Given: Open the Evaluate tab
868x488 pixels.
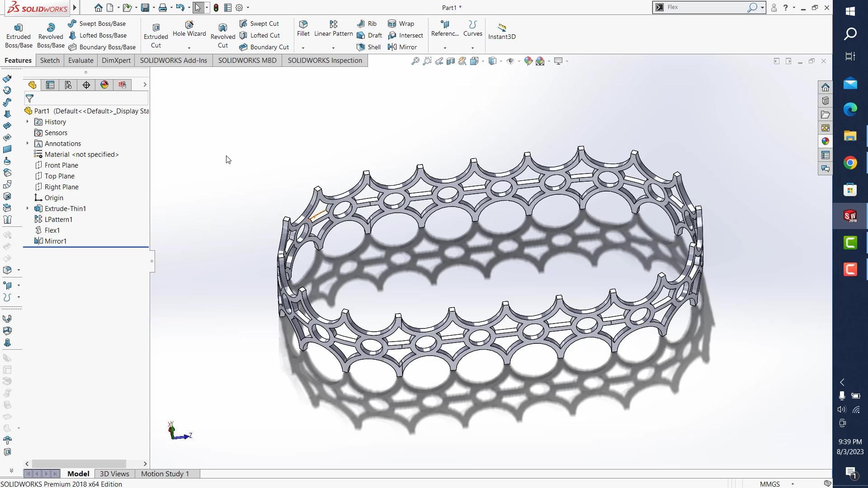Looking at the screenshot, I should [80, 61].
